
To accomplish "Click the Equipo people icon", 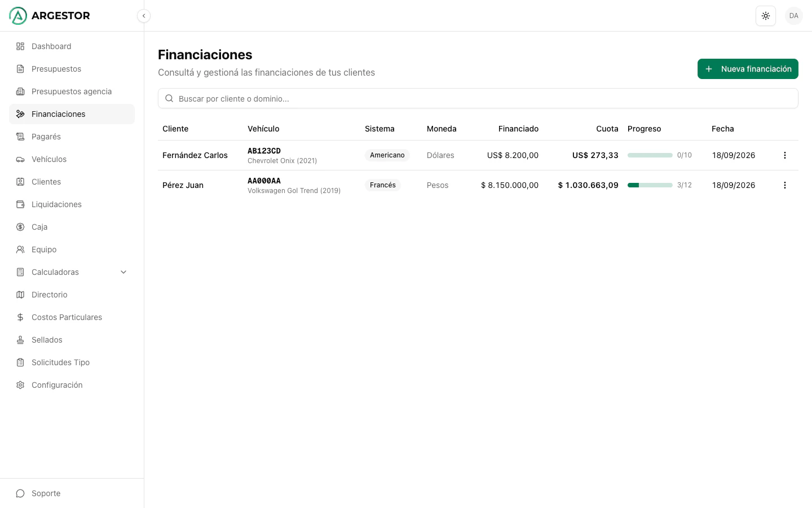I will tap(20, 249).
